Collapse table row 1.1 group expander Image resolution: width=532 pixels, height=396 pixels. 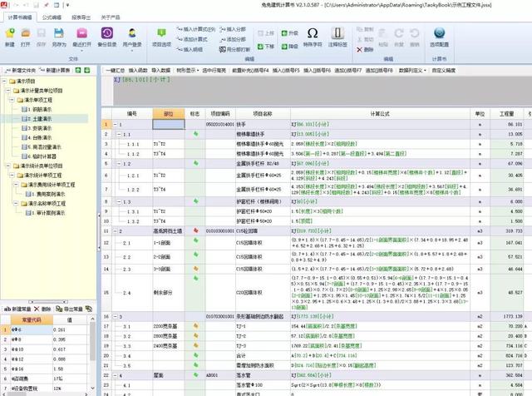[119, 135]
